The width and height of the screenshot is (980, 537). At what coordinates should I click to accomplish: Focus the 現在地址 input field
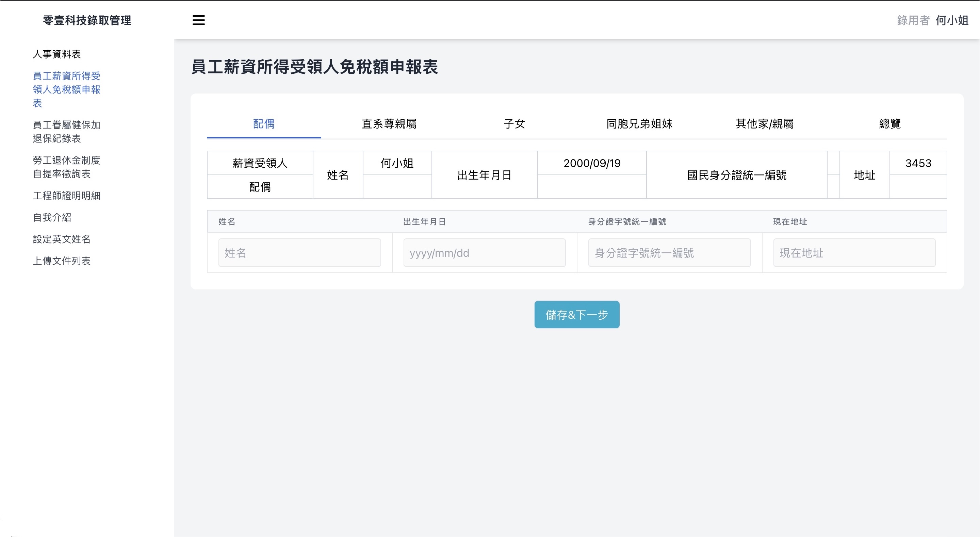(854, 253)
